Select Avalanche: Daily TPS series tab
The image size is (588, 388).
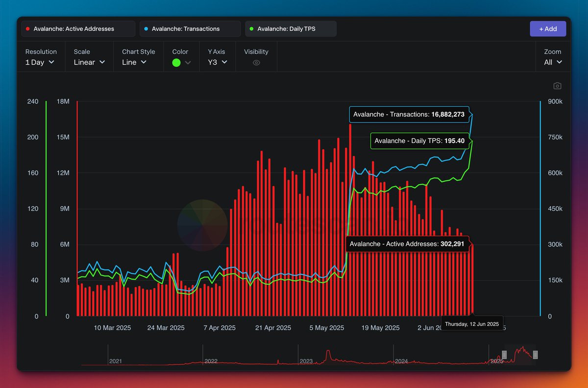pyautogui.click(x=291, y=29)
